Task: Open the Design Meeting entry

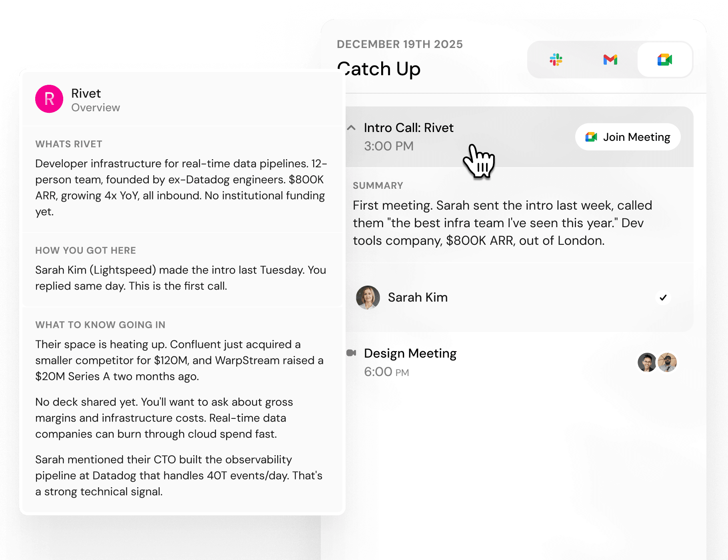Action: [410, 354]
